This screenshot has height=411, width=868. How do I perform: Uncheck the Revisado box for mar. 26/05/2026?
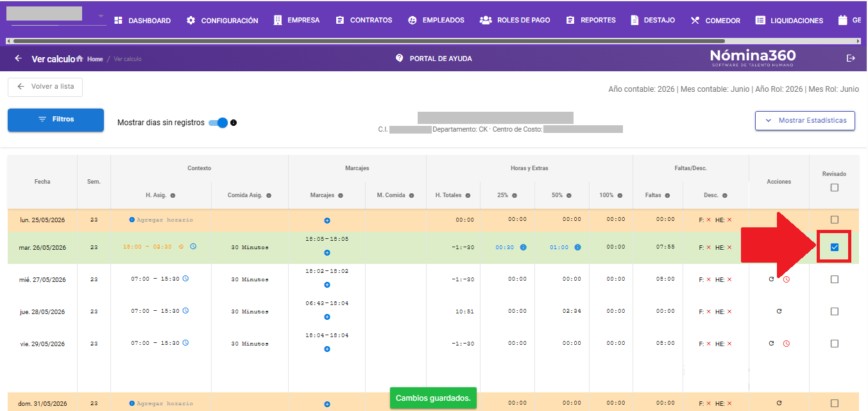click(835, 247)
